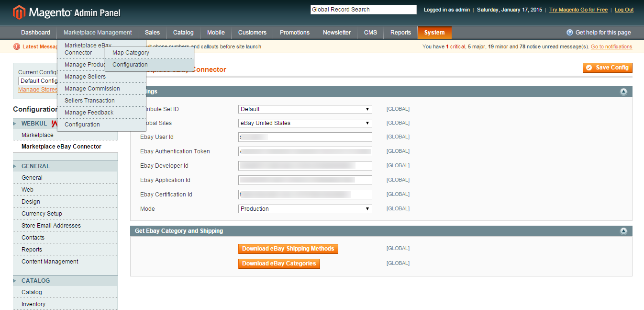Collapse the Get Ebay Category and Shipping panel

[x=623, y=231]
